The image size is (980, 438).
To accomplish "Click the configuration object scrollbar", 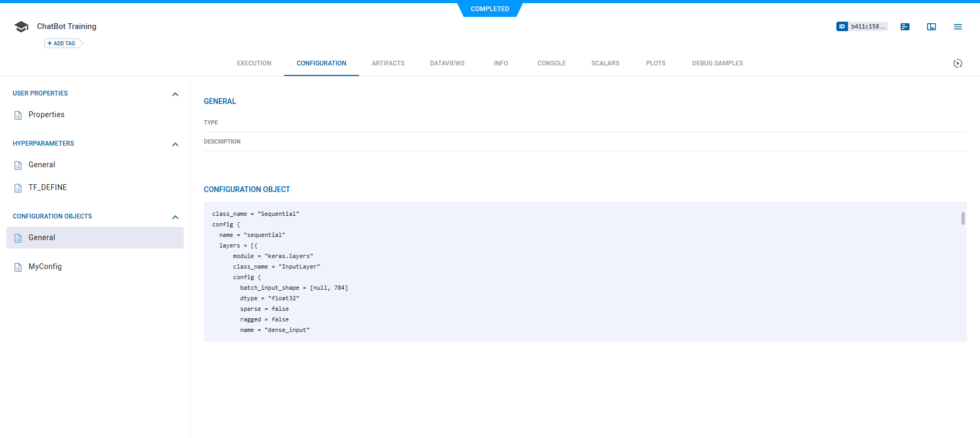I will click(963, 218).
